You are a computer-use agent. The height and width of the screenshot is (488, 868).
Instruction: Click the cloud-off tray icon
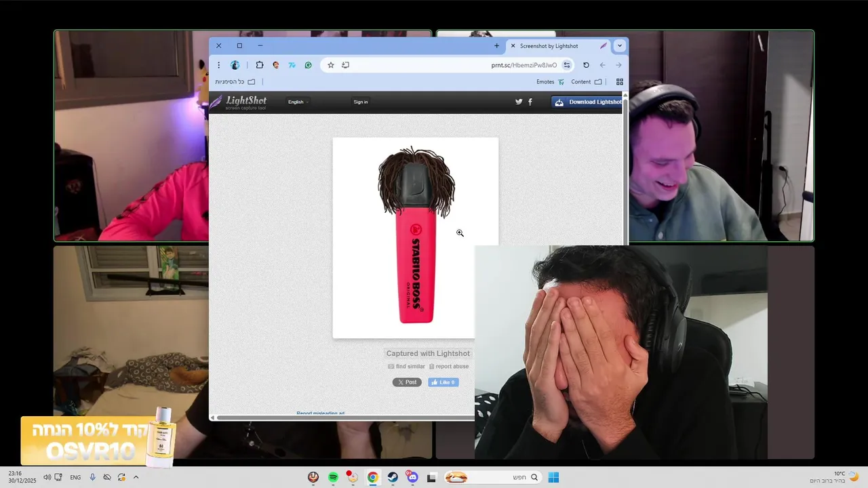point(107,477)
